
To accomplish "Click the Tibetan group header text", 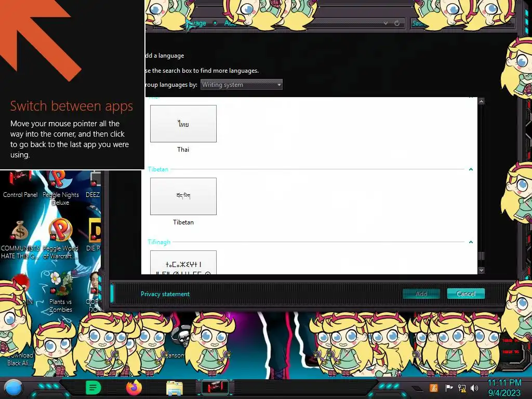I will 158,169.
